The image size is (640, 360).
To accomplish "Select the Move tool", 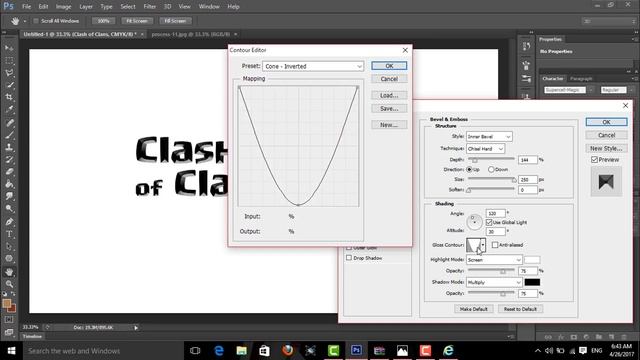I will [9, 48].
